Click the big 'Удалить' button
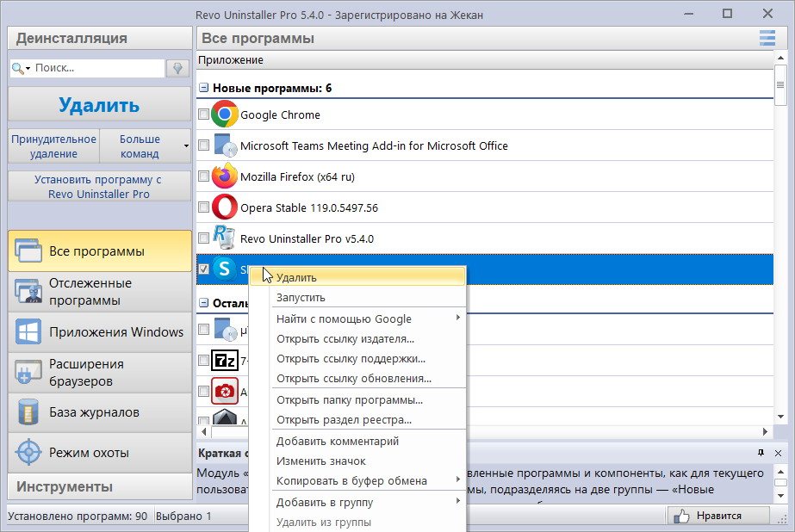 (x=99, y=104)
